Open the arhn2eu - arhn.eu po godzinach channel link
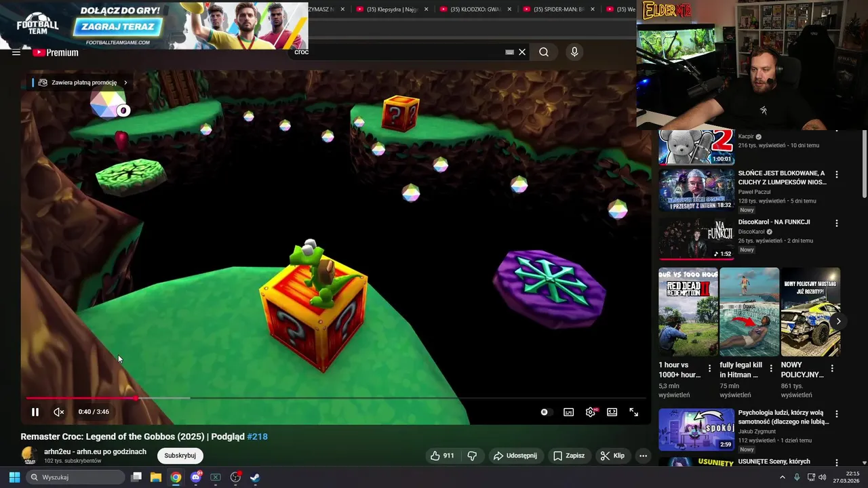The width and height of the screenshot is (868, 488). (x=95, y=451)
